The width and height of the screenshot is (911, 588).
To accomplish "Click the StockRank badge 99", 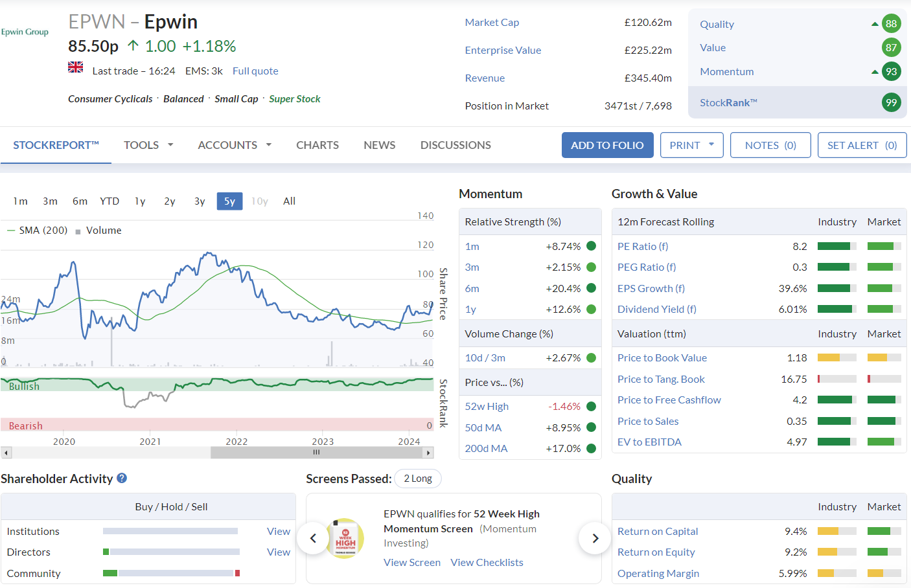I will (x=892, y=102).
